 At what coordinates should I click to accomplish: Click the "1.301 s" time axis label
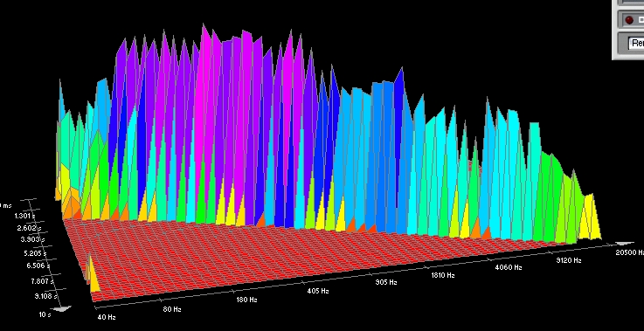click(x=24, y=216)
